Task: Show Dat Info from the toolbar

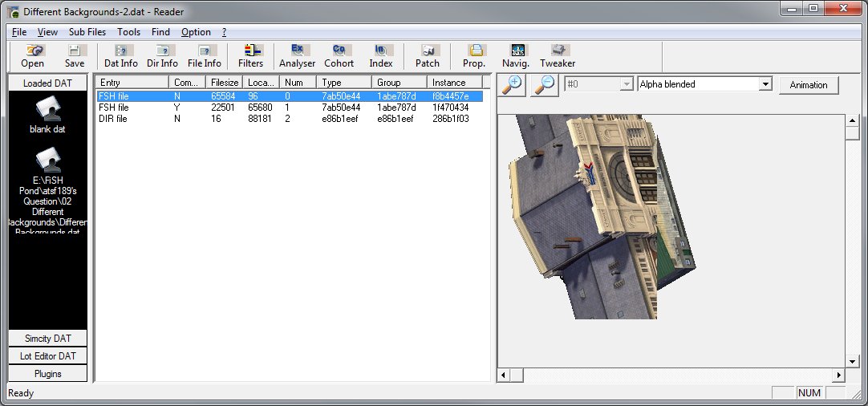Action: [x=120, y=56]
